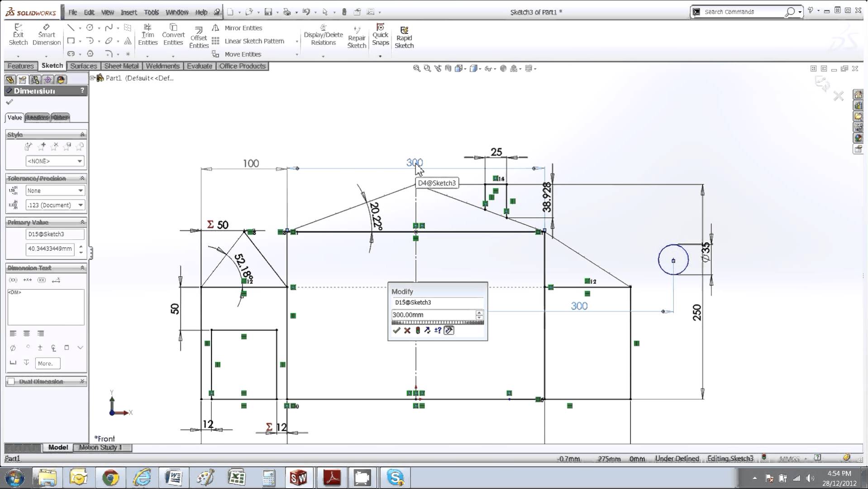Viewport: 868px width, 489px height.
Task: Confirm the dimension with the green checkmark in Modify
Action: pos(397,331)
